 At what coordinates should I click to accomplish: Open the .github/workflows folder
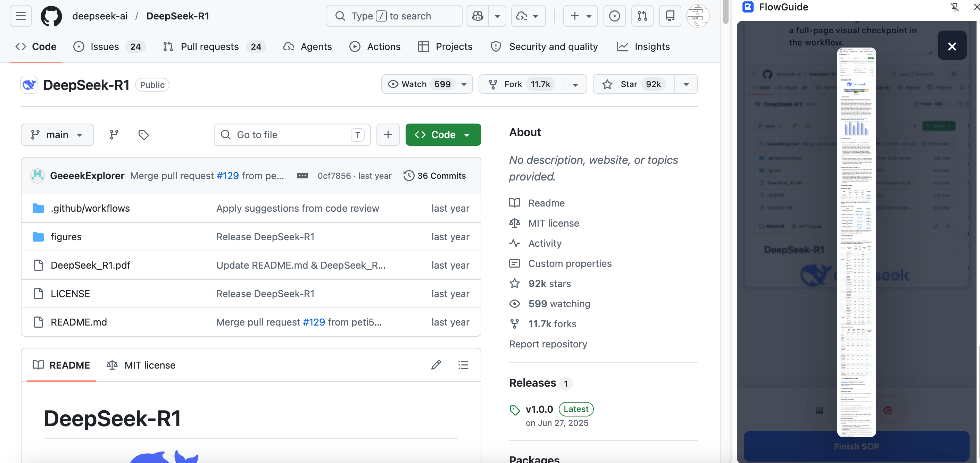[90, 208]
